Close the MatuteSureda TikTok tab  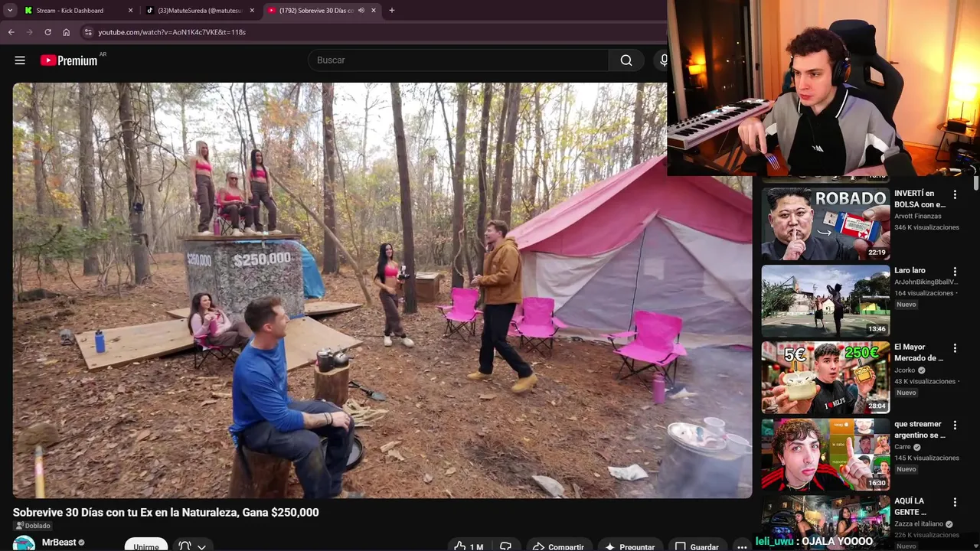point(252,11)
